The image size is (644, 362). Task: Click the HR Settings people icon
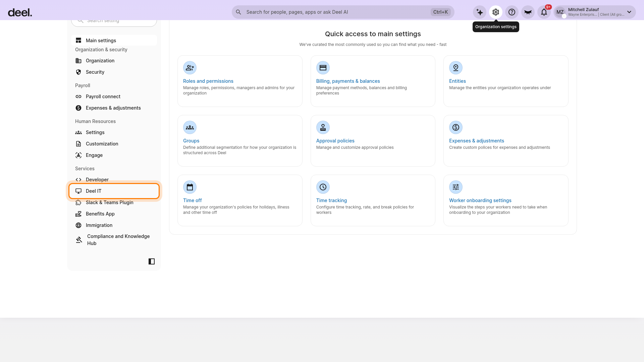pos(78,132)
